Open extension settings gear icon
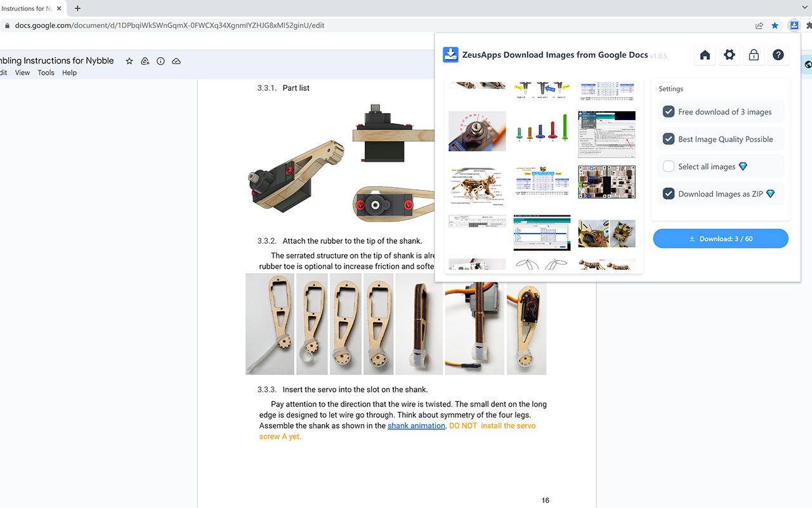Viewport: 812px width, 508px height. pyautogui.click(x=730, y=55)
